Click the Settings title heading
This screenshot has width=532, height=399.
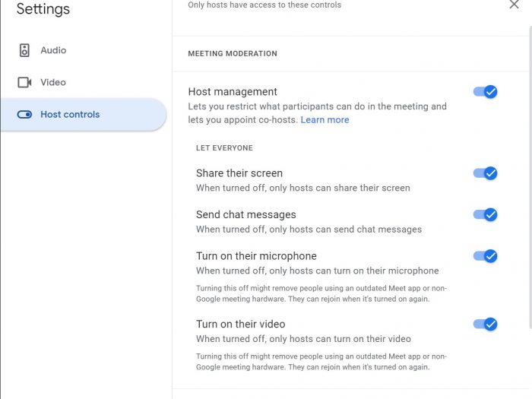coord(43,9)
